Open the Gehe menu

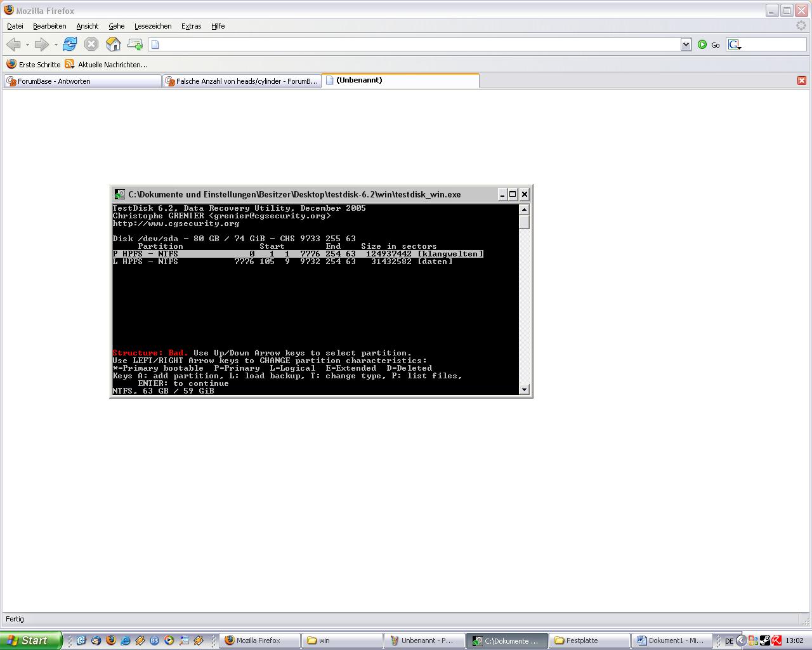tap(117, 26)
